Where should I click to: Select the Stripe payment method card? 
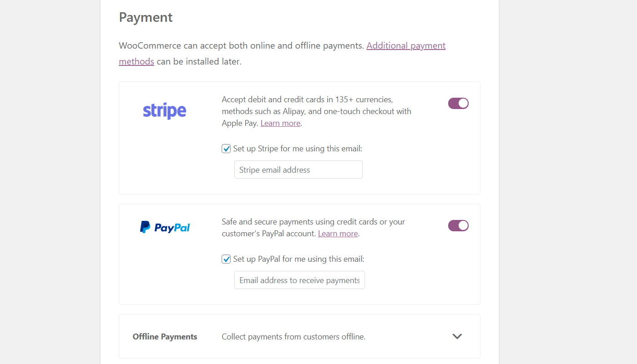(x=299, y=137)
